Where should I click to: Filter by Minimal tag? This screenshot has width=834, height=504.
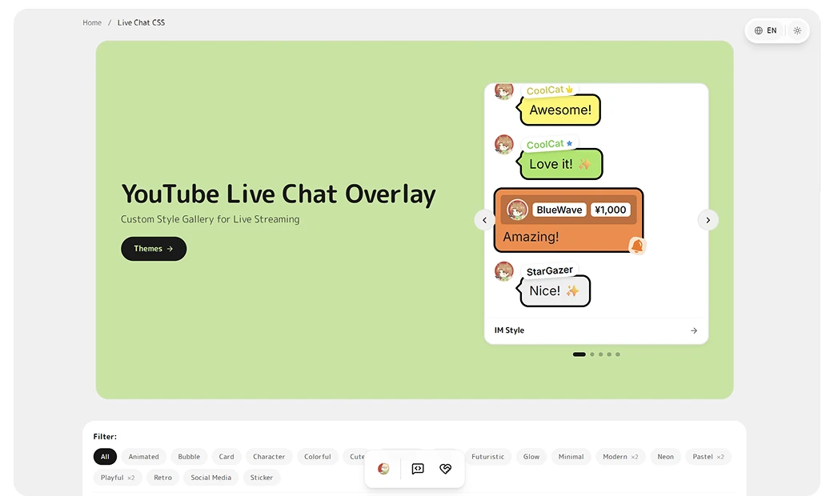click(x=571, y=457)
